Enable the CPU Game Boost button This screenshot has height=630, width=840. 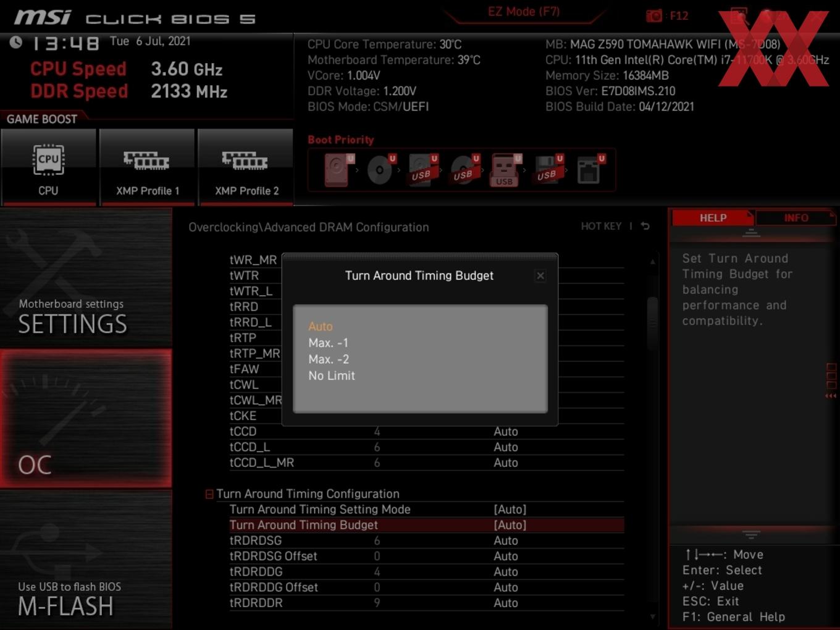(x=48, y=167)
